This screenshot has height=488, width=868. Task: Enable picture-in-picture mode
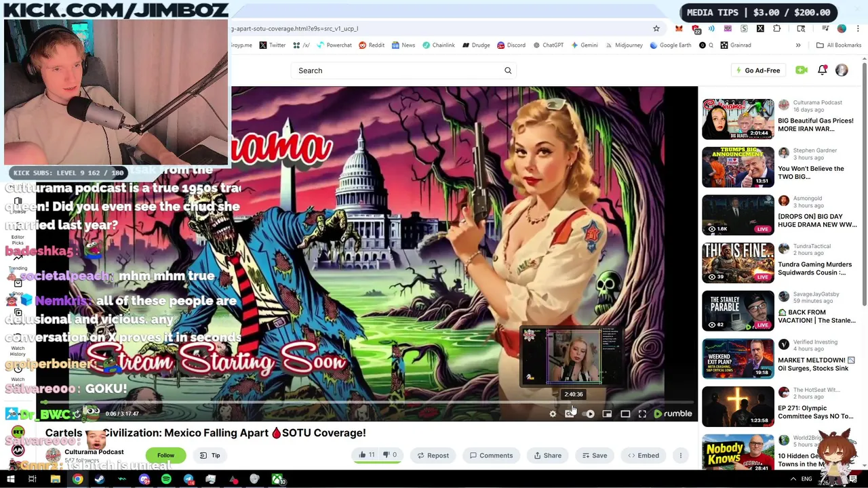click(x=607, y=413)
